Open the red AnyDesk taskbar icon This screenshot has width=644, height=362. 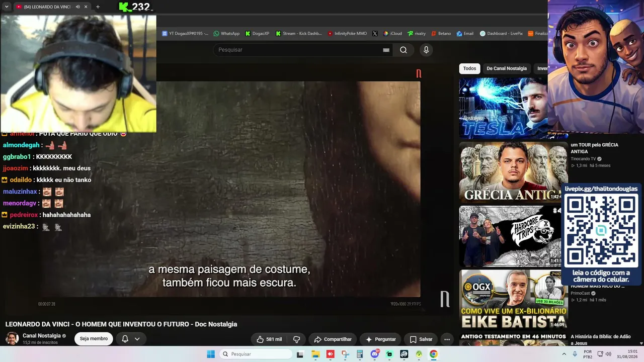[330, 354]
